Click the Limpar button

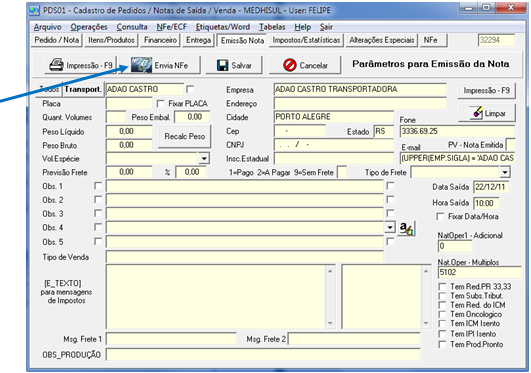487,113
